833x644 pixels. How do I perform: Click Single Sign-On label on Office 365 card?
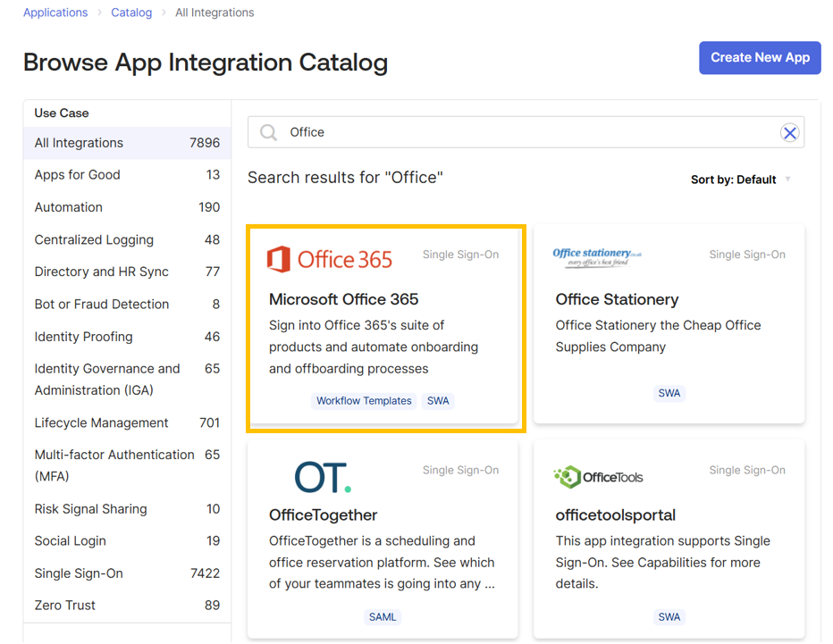tap(460, 255)
